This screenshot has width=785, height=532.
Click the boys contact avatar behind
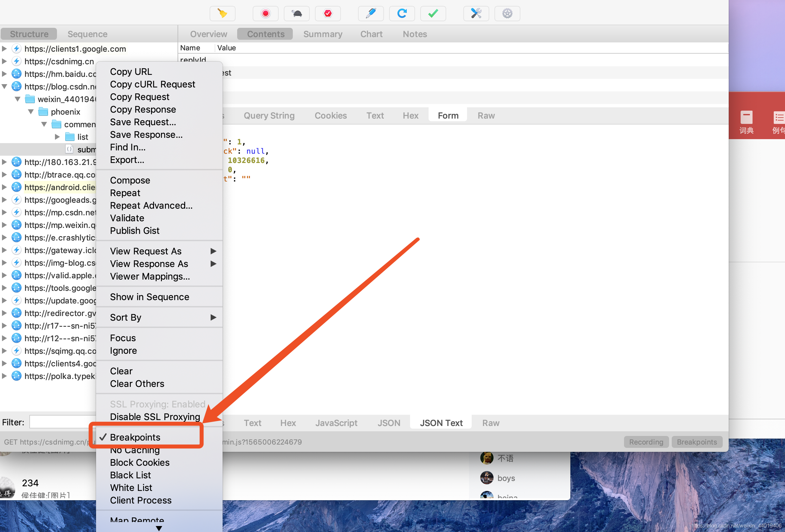[487, 478]
